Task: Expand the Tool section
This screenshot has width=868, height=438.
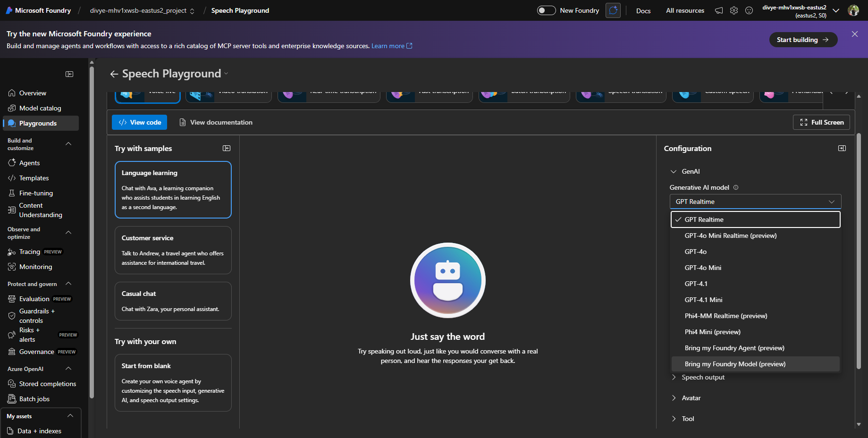Action: click(x=674, y=419)
